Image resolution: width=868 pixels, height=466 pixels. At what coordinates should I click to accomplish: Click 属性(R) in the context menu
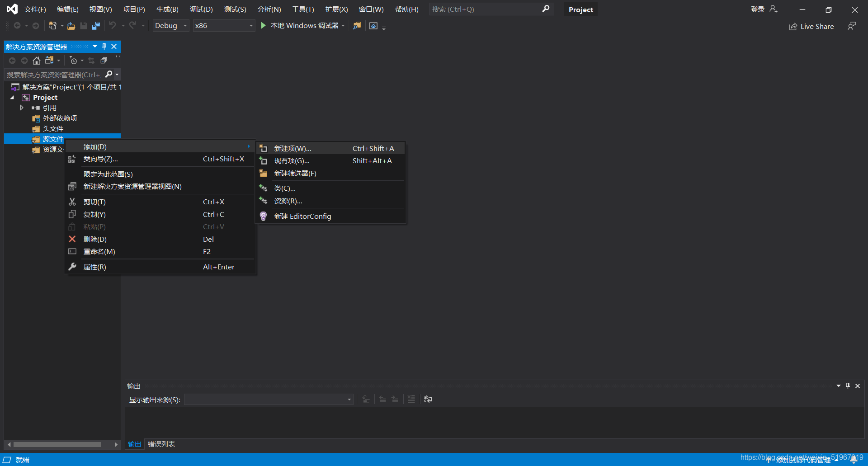[160, 267]
